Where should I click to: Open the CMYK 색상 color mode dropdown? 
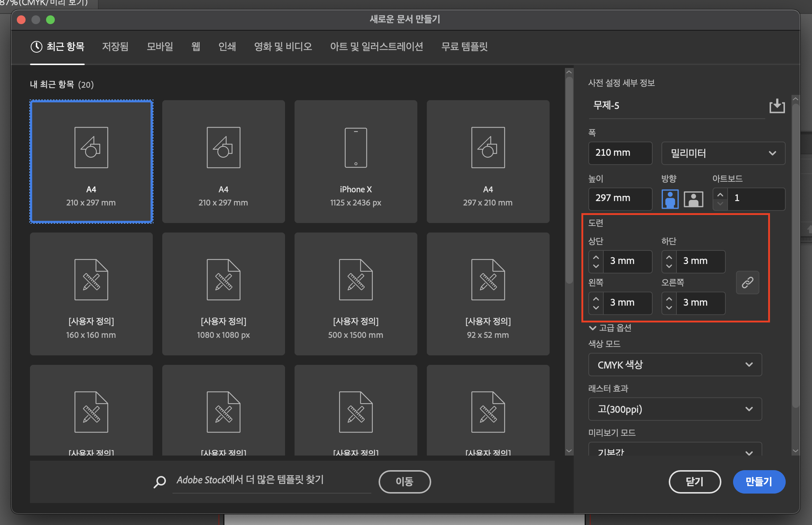[x=675, y=365]
